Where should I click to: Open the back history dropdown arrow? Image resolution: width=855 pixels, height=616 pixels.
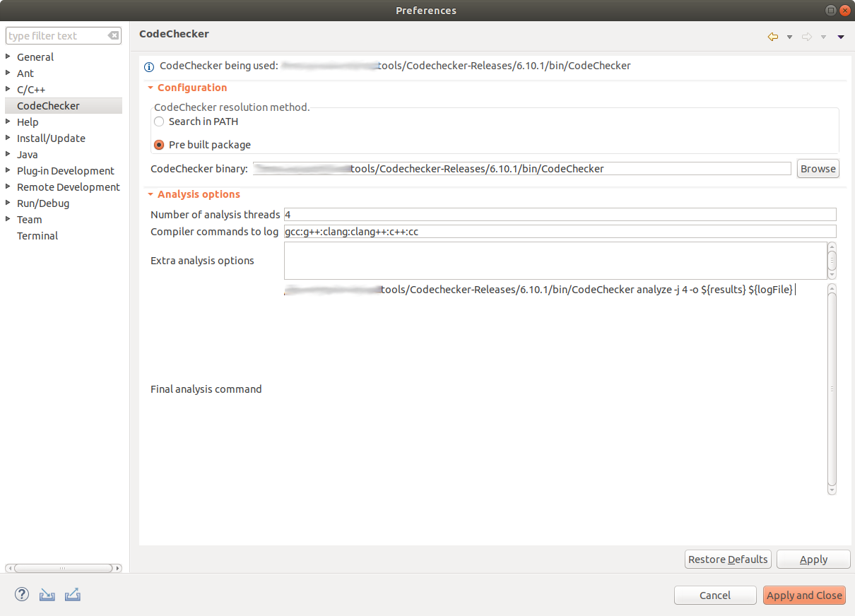click(x=789, y=37)
